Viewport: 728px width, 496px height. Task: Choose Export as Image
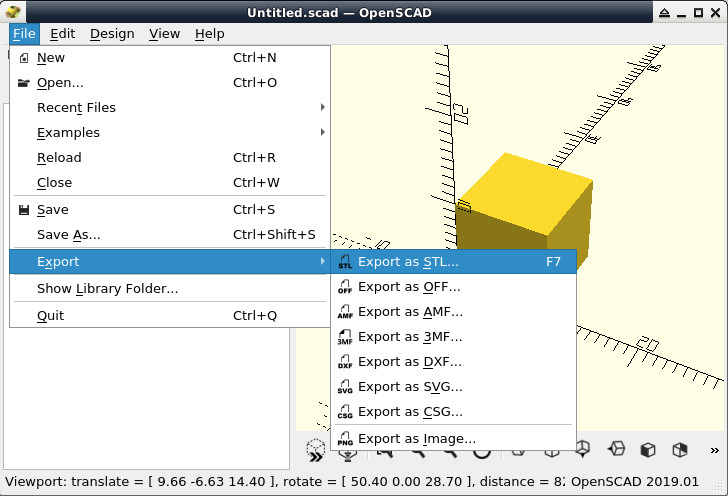tap(454, 438)
